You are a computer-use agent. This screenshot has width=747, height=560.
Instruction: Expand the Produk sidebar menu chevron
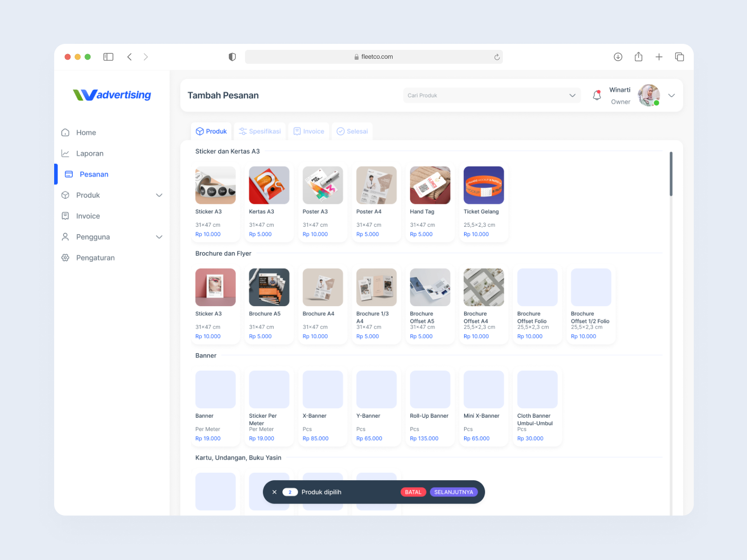click(x=159, y=195)
